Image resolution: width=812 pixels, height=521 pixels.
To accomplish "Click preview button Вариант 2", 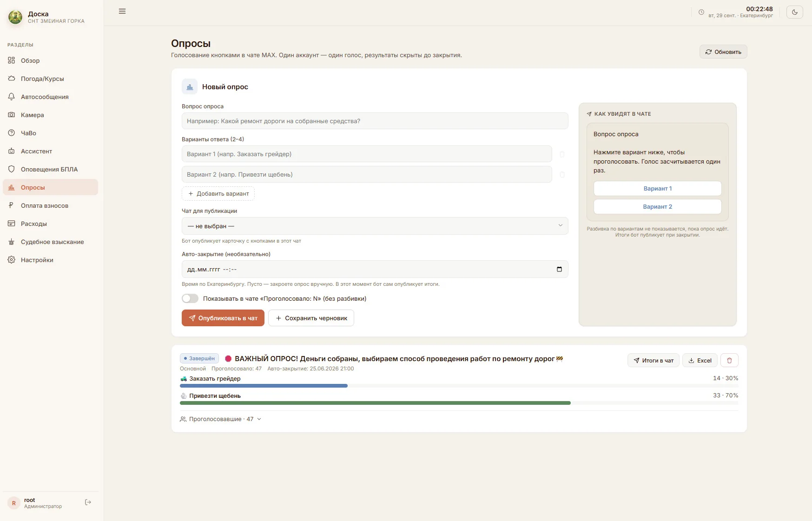I will 657,206.
